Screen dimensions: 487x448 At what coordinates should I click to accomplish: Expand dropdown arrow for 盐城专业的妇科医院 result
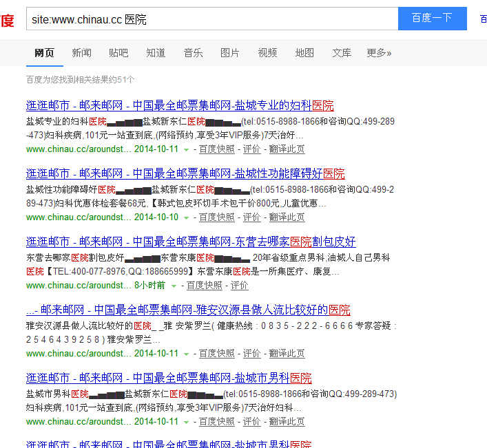tap(187, 150)
